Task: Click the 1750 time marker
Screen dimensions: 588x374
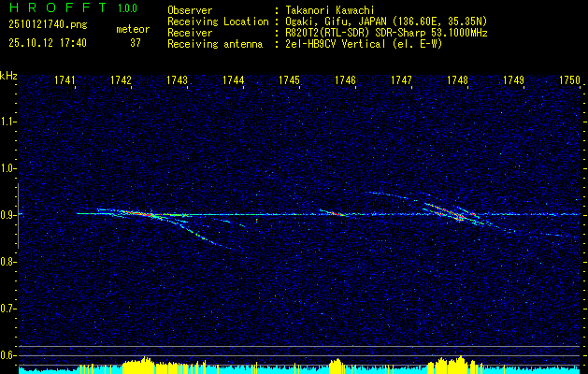Action: [x=569, y=80]
